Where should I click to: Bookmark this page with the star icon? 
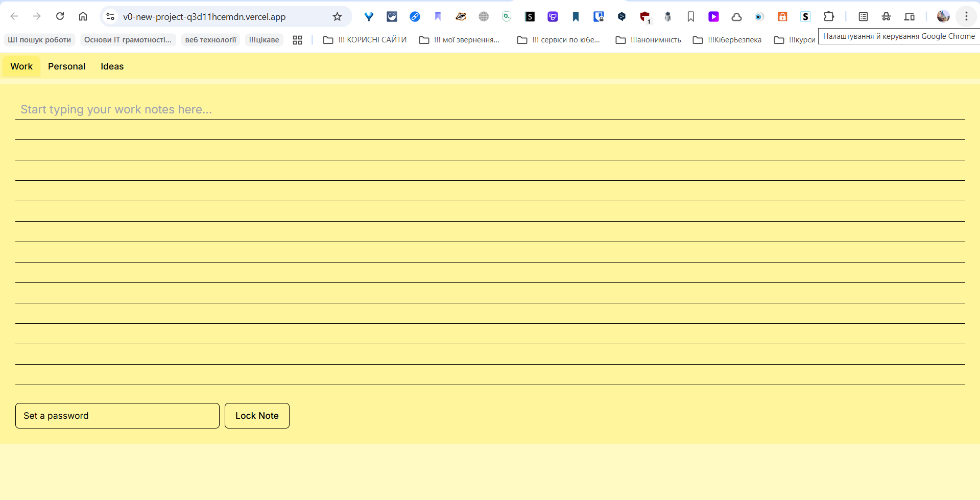point(337,17)
